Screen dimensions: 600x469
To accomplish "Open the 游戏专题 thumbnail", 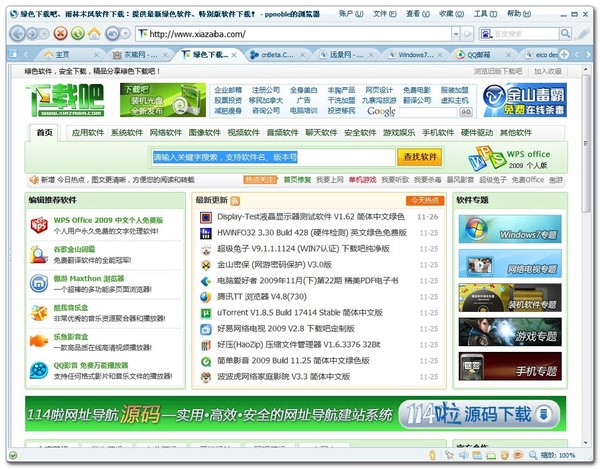I will [x=510, y=332].
